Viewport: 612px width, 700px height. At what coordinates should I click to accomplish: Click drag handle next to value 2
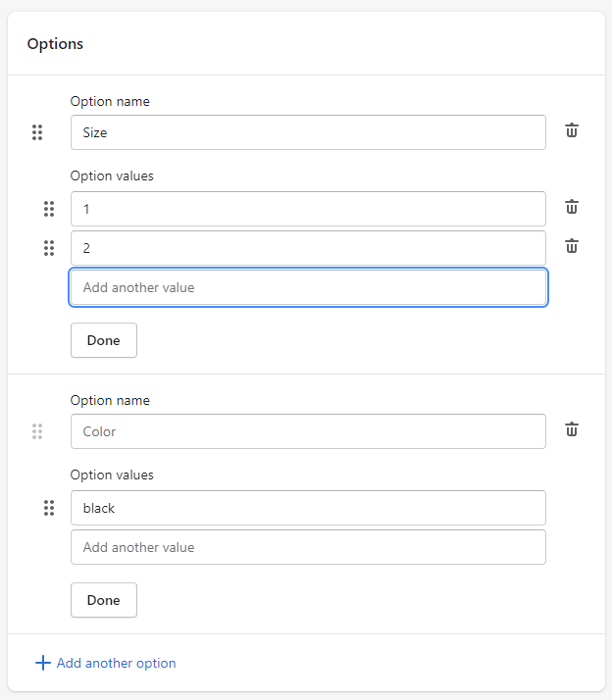49,248
